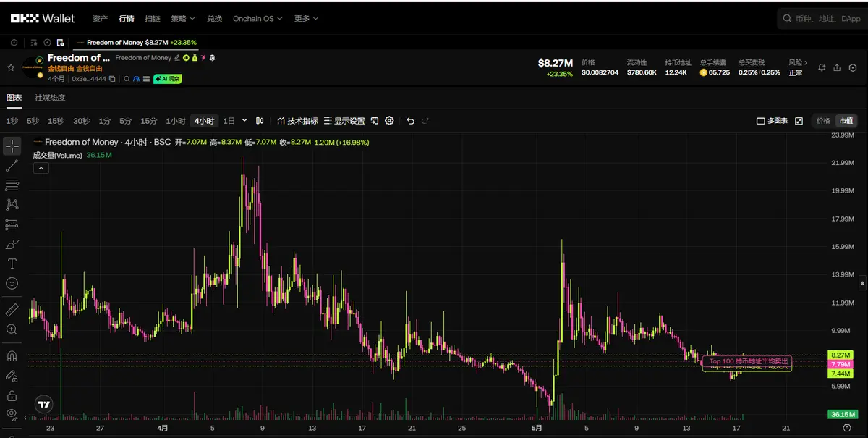The image size is (868, 438).
Task: Open the position forecasting tools
Action: [12, 224]
